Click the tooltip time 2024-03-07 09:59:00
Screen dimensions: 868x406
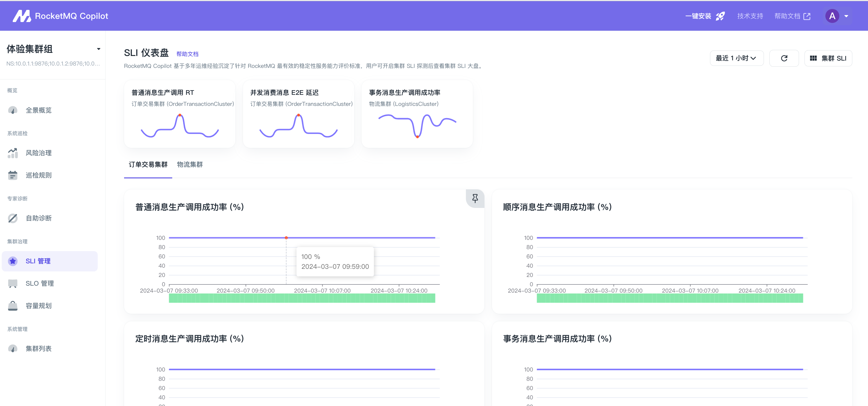click(x=335, y=267)
